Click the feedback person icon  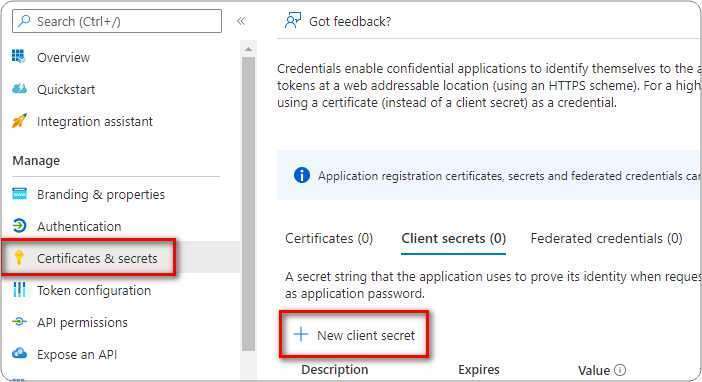[293, 21]
